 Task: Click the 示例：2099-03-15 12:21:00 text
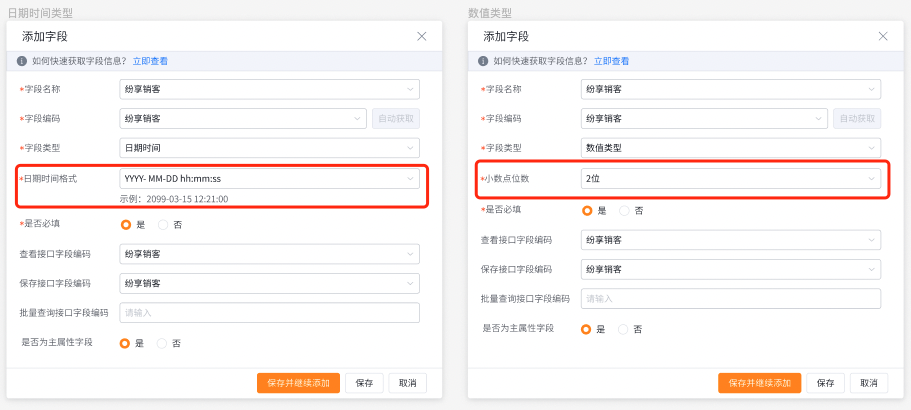pyautogui.click(x=174, y=199)
